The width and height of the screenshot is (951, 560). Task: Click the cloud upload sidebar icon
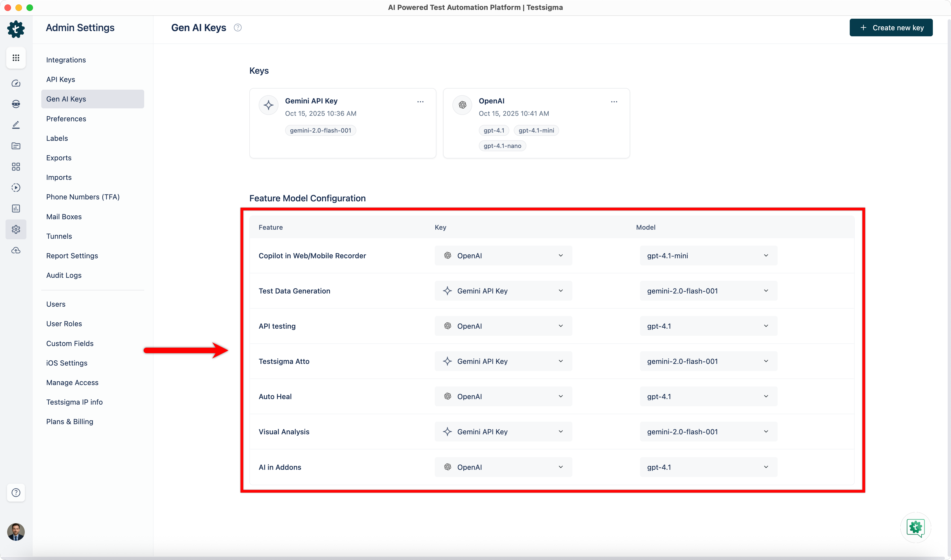[16, 251]
